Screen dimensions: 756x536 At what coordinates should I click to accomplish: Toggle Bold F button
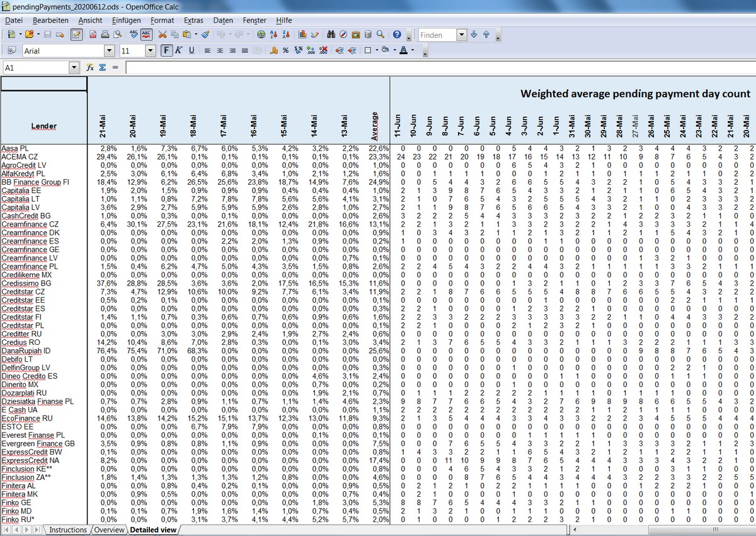click(x=166, y=50)
